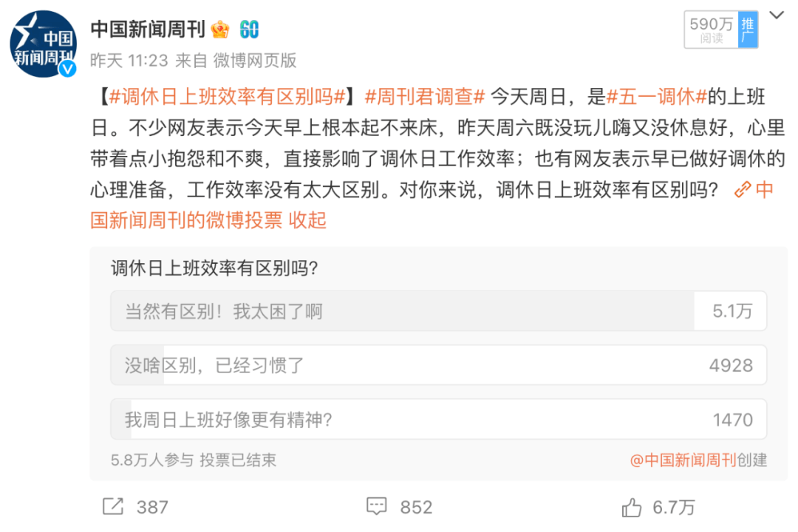Select poll option 我周日上班好像更有精神？
Screen dimensions: 798x532
coord(438,420)
